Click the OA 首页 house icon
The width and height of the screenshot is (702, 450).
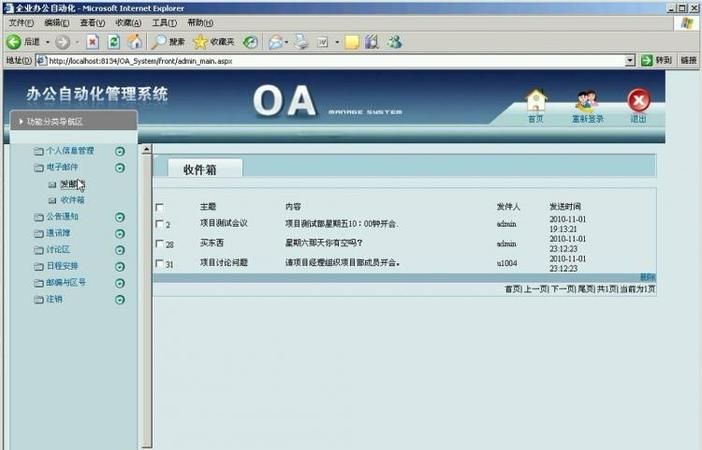[536, 100]
